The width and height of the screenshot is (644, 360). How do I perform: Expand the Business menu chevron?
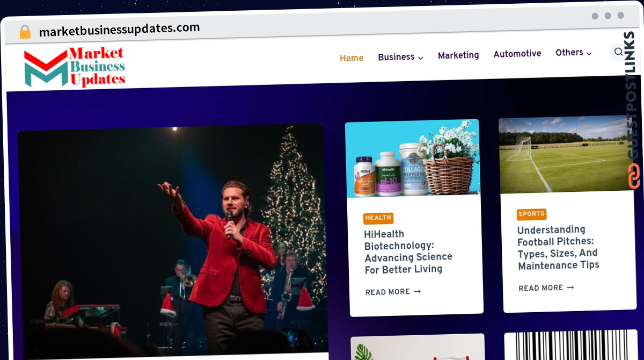(x=421, y=57)
